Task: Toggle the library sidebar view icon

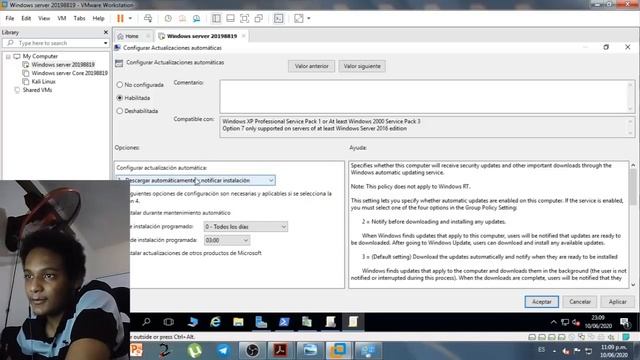Action: click(x=216, y=18)
